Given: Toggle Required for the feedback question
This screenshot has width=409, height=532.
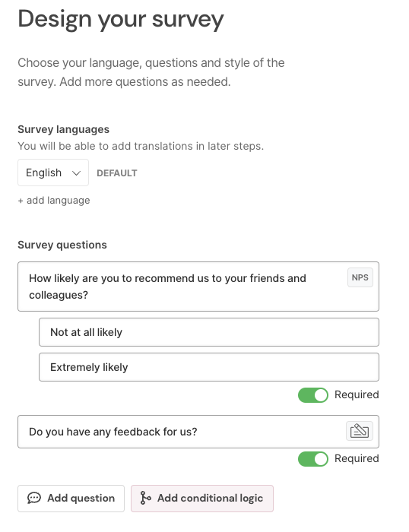Looking at the screenshot, I should (313, 459).
